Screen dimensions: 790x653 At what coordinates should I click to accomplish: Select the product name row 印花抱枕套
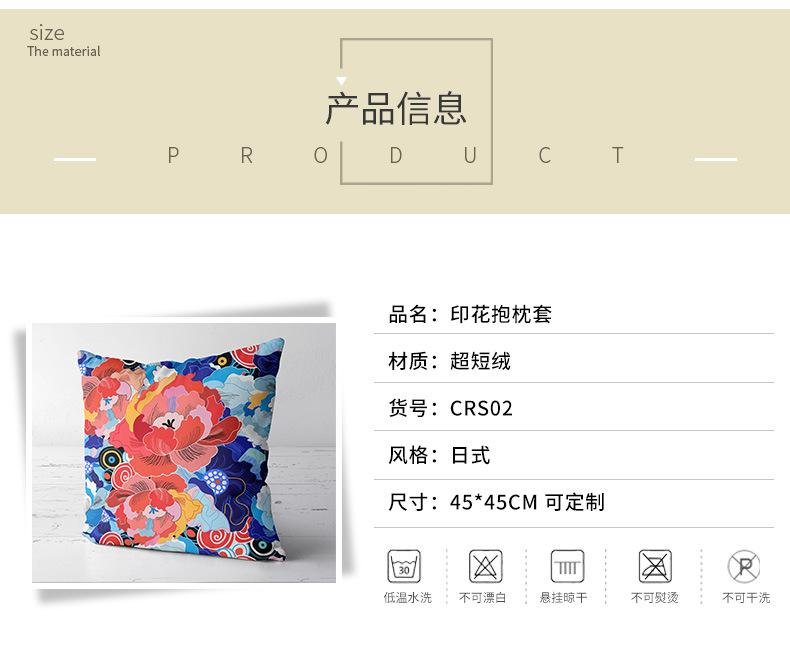click(x=573, y=314)
